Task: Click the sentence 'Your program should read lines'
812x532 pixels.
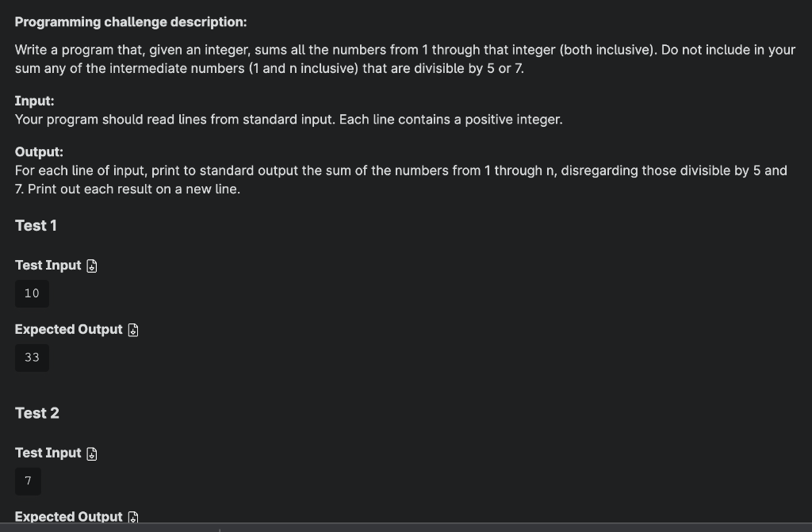Action: click(x=289, y=120)
